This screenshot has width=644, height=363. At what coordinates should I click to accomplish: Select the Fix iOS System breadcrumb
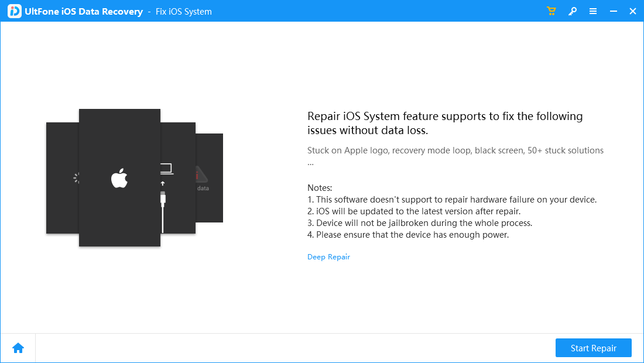[183, 11]
